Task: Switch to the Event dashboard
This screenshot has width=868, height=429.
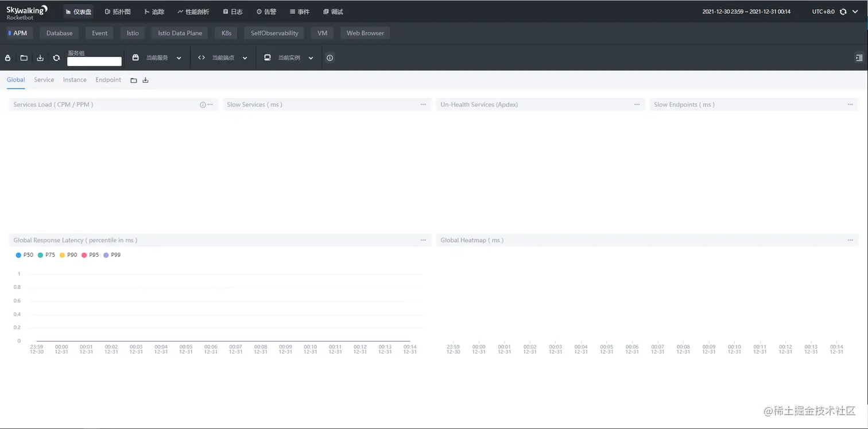Action: click(100, 33)
